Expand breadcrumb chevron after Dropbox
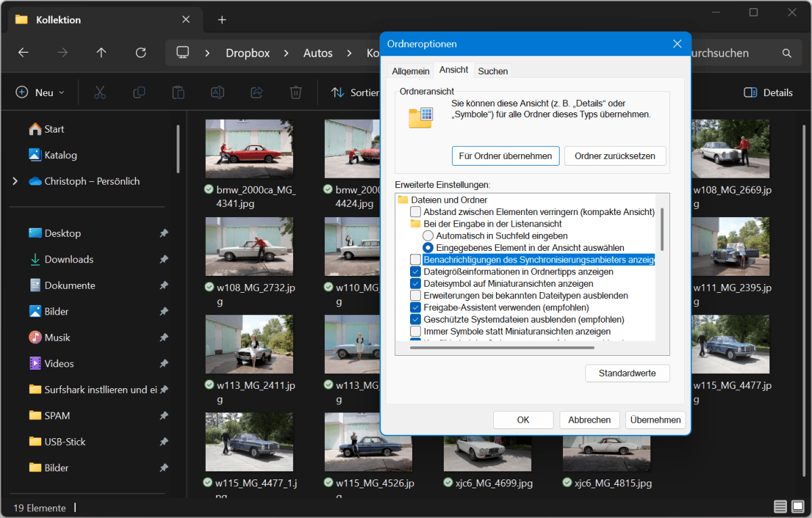812x518 pixels. 286,53
